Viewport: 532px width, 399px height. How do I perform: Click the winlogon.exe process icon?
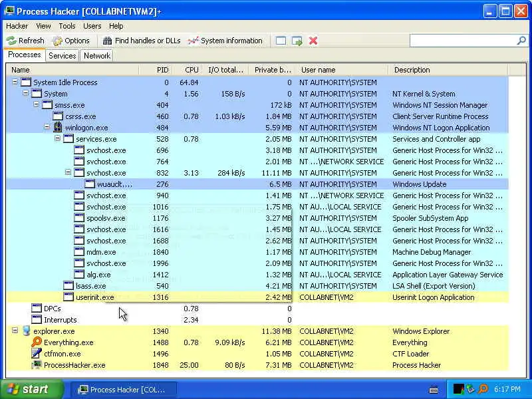(58, 128)
